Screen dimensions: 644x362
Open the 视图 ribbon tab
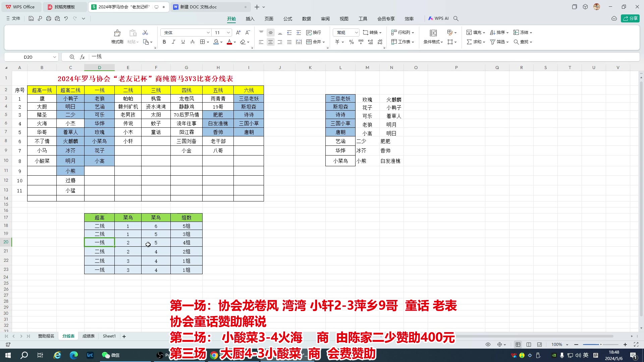click(x=344, y=18)
